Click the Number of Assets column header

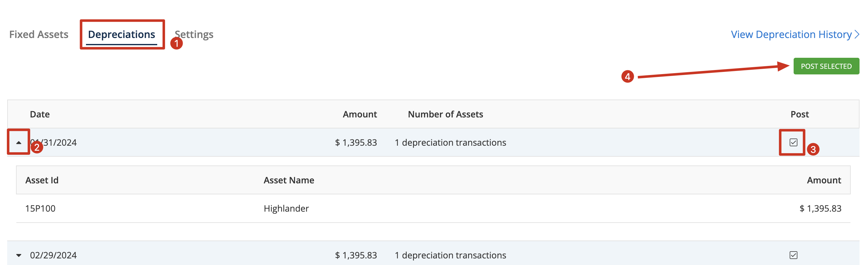click(x=445, y=114)
